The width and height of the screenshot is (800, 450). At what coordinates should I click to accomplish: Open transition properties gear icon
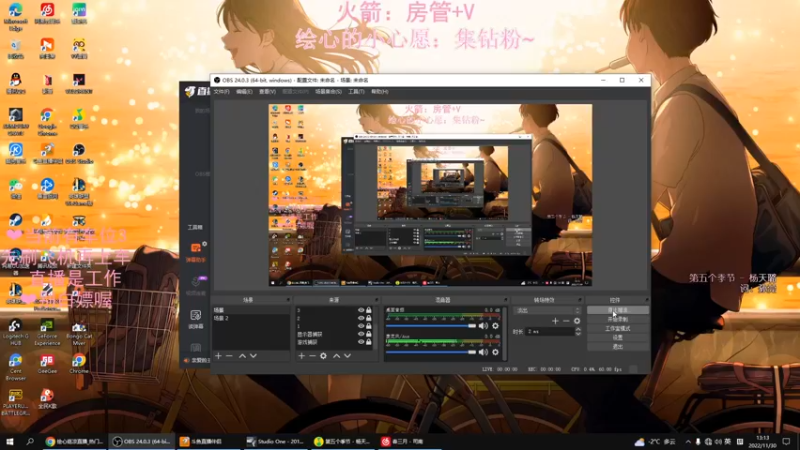577,321
